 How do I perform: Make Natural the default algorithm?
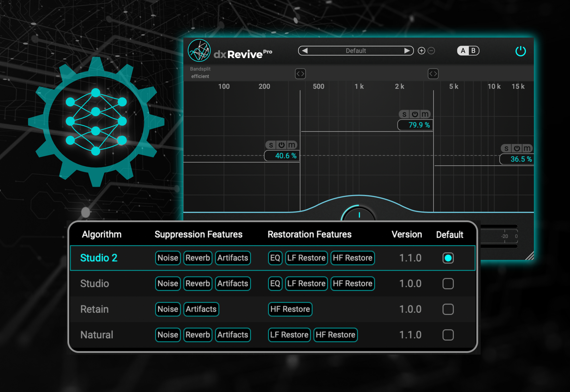click(x=448, y=335)
